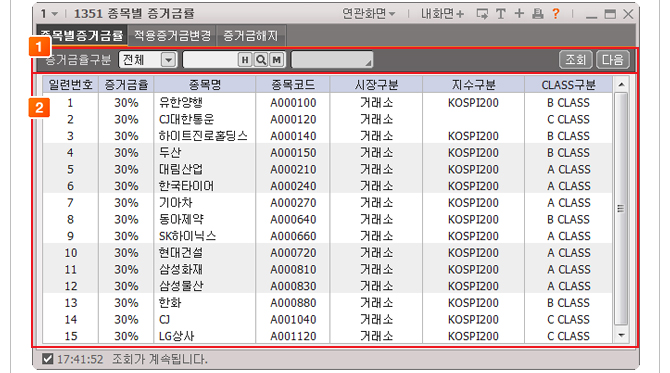Select the 삼성물산 stock name
This screenshot has width=670, height=373.
181,286
